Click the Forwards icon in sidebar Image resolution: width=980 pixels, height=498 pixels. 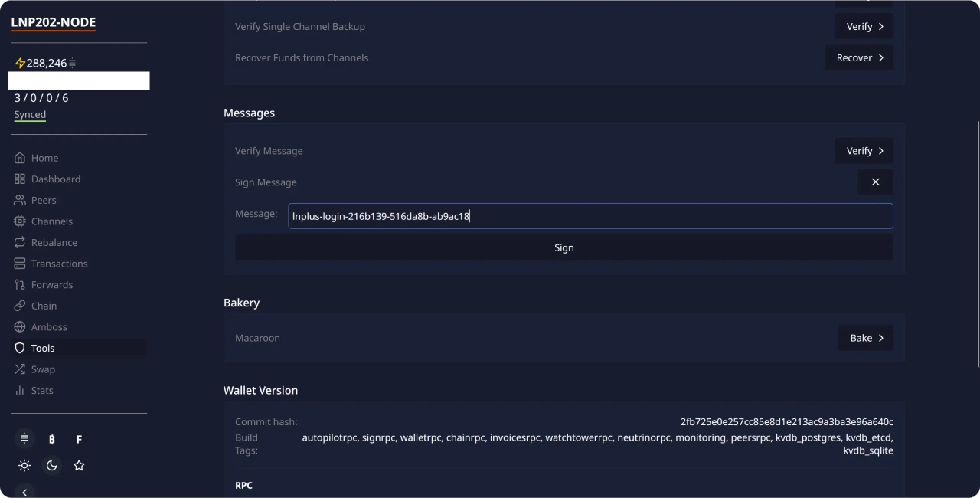pos(20,285)
